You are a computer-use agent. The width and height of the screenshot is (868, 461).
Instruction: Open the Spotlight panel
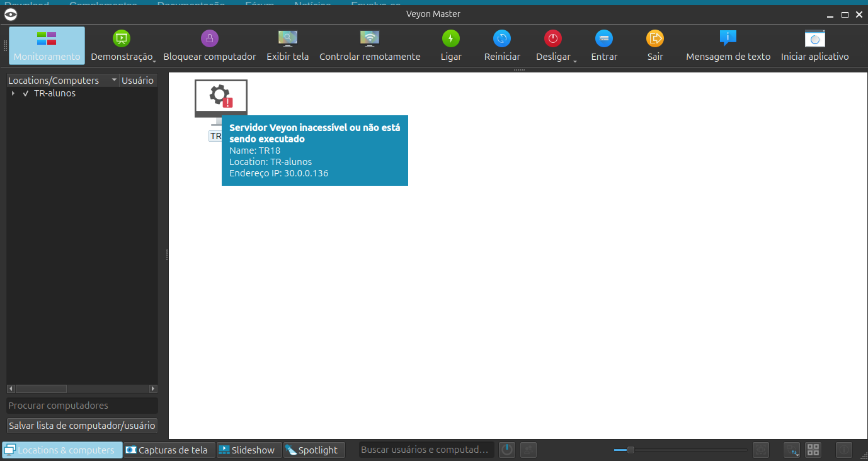coord(314,450)
